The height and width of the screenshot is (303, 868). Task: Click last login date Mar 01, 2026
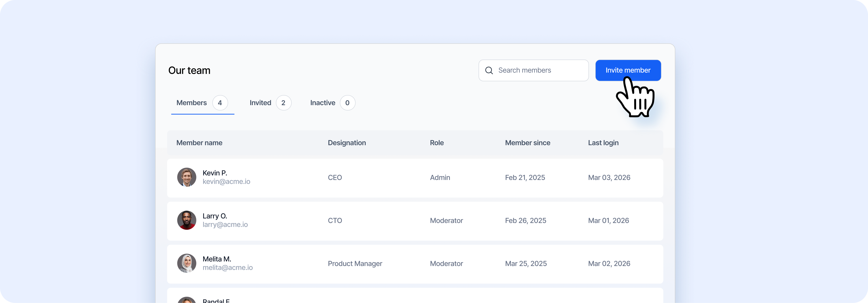[x=608, y=221]
